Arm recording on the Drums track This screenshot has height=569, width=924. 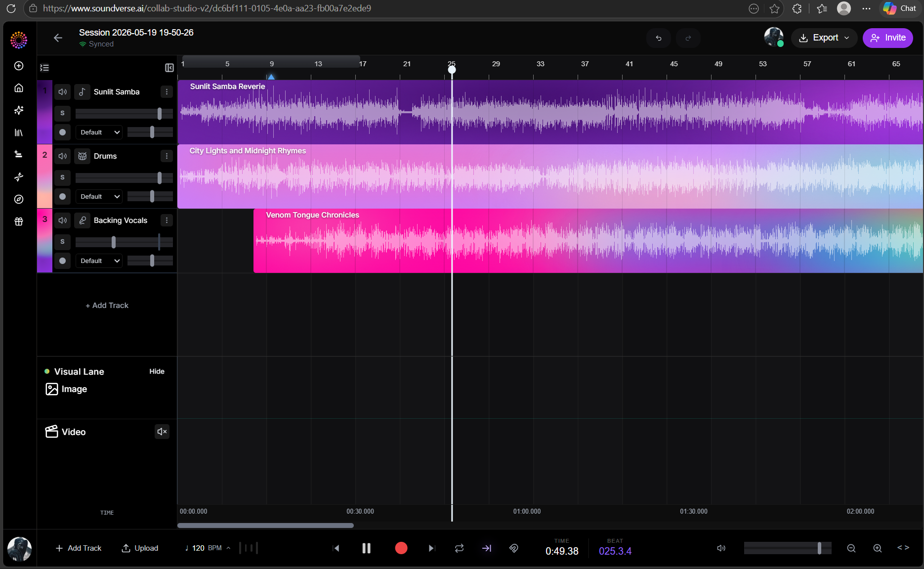coord(62,197)
